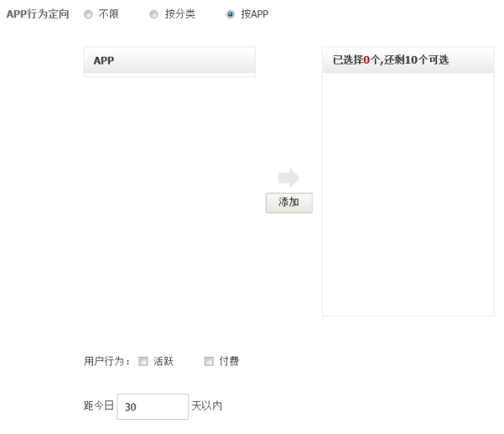Image resolution: width=504 pixels, height=434 pixels.
Task: Focus the days input field showing 30
Action: point(153,407)
